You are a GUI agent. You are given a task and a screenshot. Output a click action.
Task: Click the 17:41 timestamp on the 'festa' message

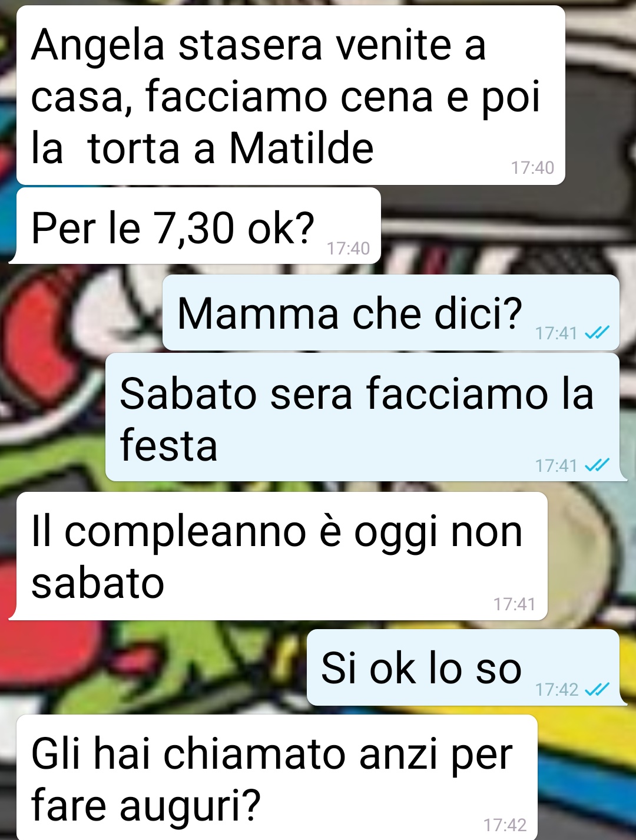tap(556, 466)
